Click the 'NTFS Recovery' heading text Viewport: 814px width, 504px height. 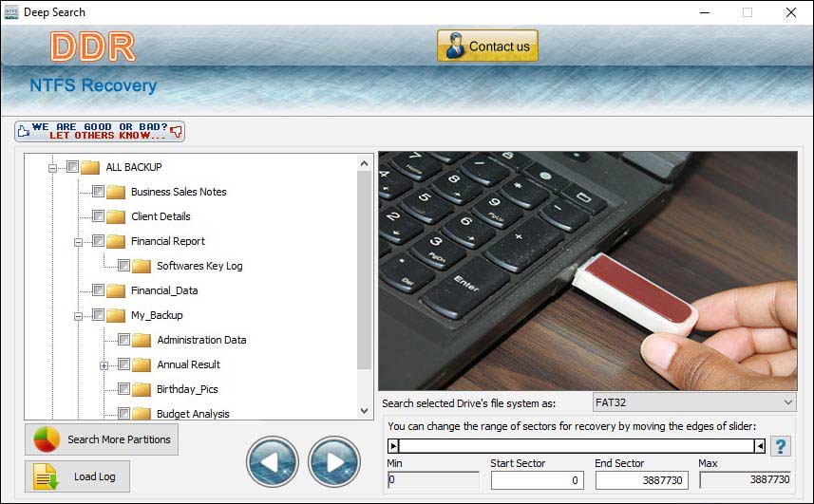click(x=93, y=85)
